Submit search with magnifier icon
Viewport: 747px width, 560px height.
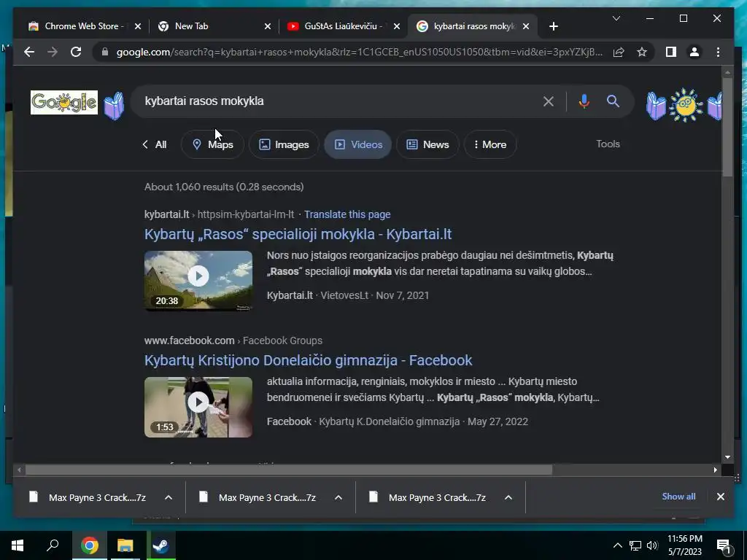[613, 101]
